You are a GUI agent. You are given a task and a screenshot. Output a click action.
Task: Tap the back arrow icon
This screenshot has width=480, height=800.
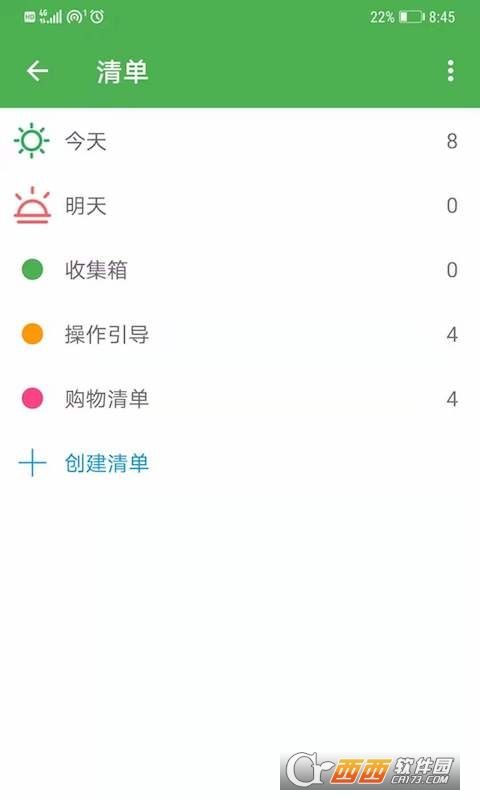[37, 71]
